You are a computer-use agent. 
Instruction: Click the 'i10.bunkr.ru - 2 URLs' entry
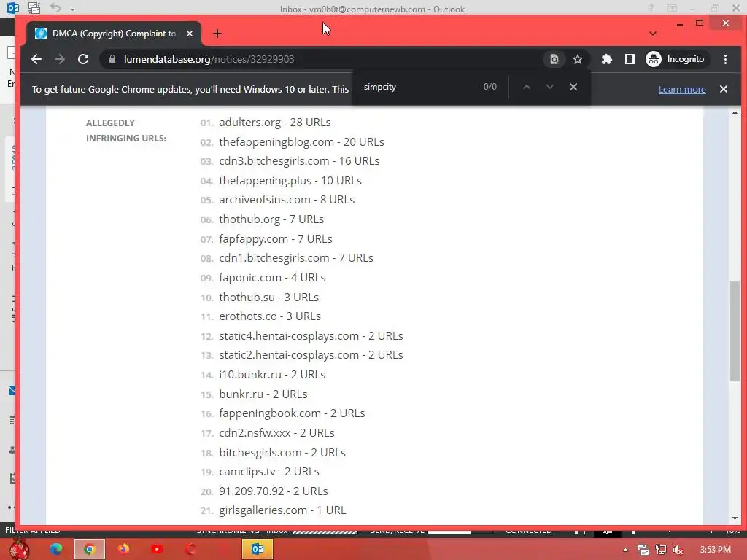pyautogui.click(x=272, y=375)
